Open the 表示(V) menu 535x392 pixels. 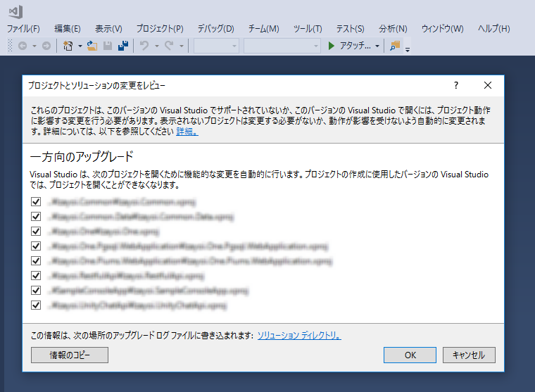click(x=108, y=29)
